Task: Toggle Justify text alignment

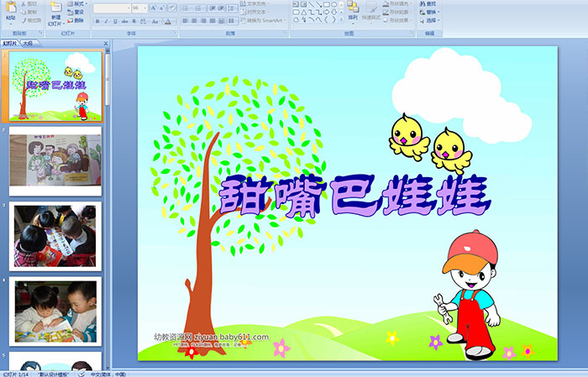Action: (x=213, y=21)
